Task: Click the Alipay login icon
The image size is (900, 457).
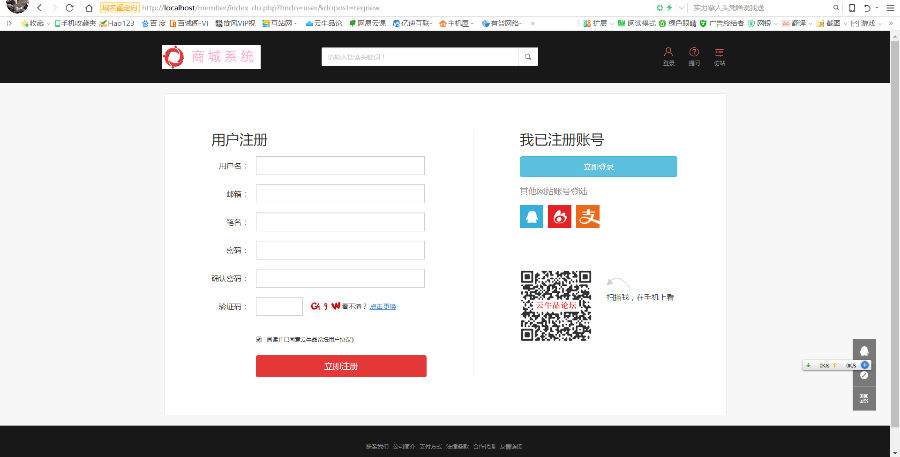Action: coord(588,216)
